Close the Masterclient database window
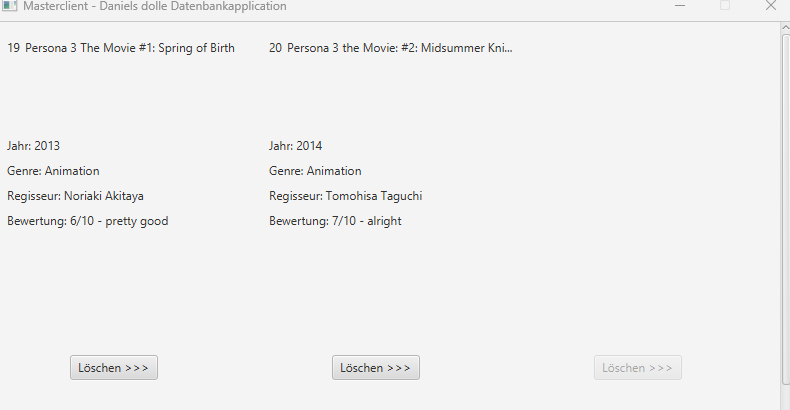The height and width of the screenshot is (410, 790). pos(770,6)
